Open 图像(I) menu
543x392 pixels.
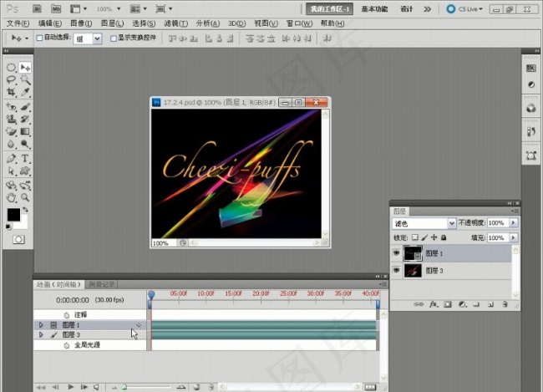tap(81, 23)
